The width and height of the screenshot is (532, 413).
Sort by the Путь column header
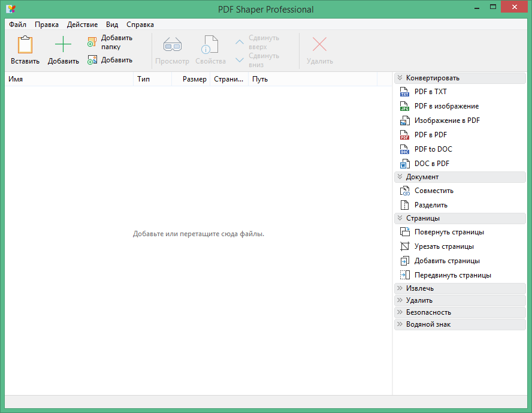click(x=313, y=79)
